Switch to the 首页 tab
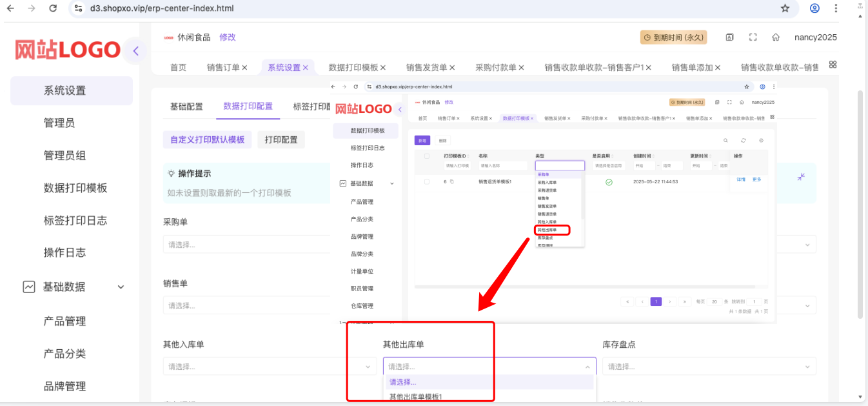Screen dimensions: 868x406 pyautogui.click(x=179, y=68)
